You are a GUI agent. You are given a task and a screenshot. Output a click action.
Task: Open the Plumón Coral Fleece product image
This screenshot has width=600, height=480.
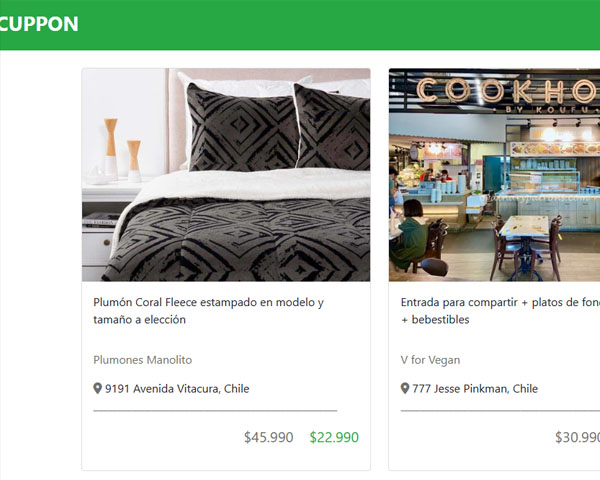pyautogui.click(x=226, y=175)
